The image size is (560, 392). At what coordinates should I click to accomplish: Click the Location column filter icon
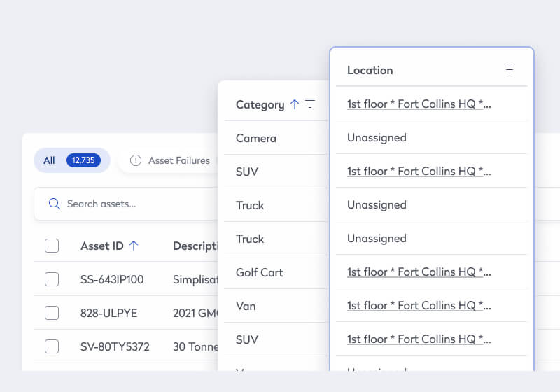tap(509, 70)
